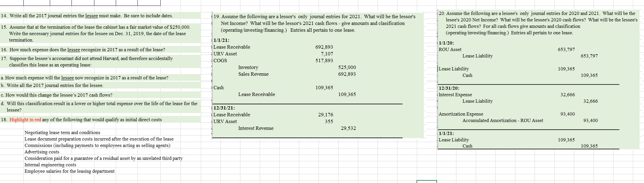Select 1/1/20 Lease Liability debit 109,365
The height and width of the screenshot is (183, 644).
point(566,69)
